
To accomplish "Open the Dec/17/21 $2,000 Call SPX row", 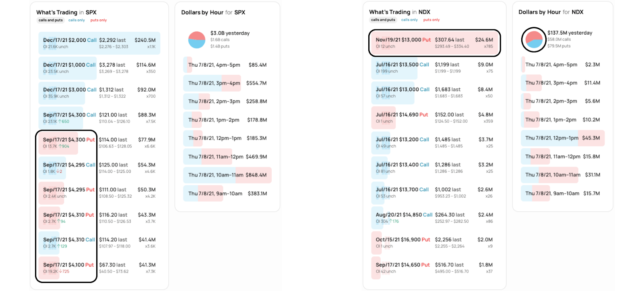I will tap(99, 43).
